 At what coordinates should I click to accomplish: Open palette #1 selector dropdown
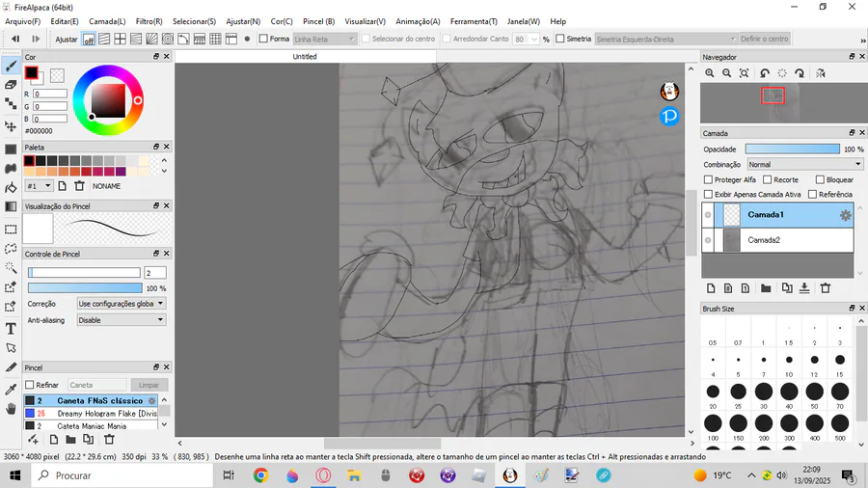(x=40, y=186)
